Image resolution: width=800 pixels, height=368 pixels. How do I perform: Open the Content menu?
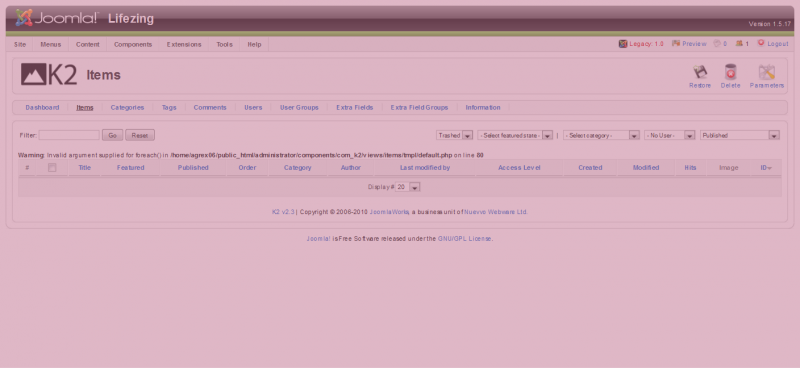(x=88, y=44)
